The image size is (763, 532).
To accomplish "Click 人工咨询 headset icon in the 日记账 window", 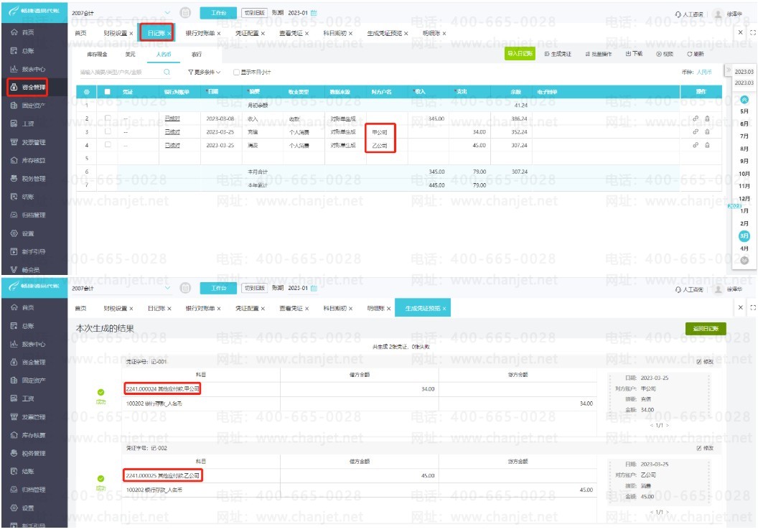I will [x=678, y=14].
